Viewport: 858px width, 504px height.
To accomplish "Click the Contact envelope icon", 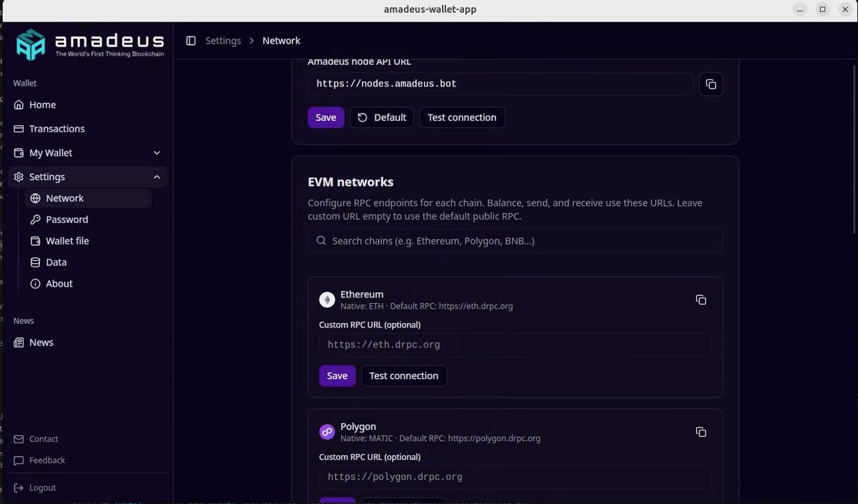I will click(19, 439).
